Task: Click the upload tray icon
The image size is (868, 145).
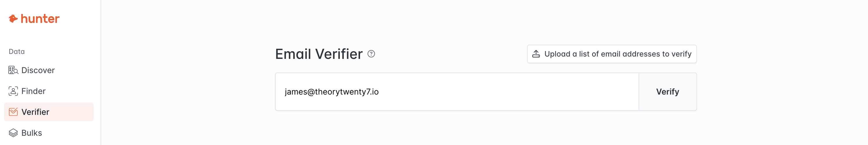Action: [x=536, y=54]
